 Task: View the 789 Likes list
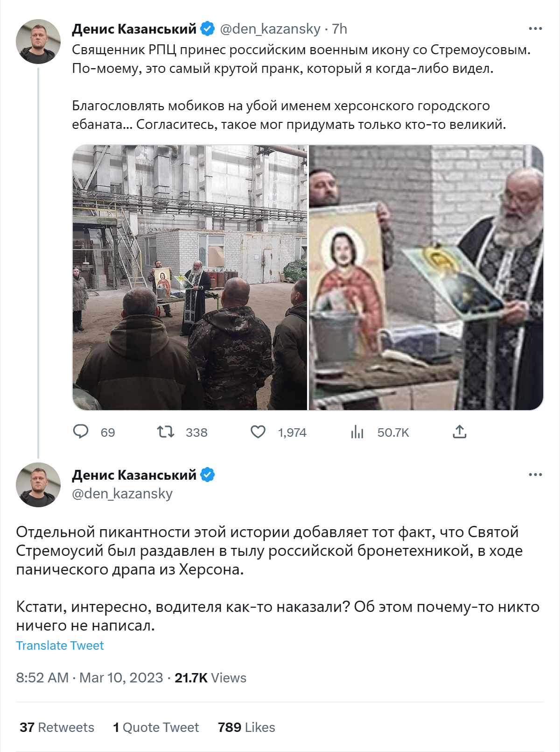click(x=246, y=727)
